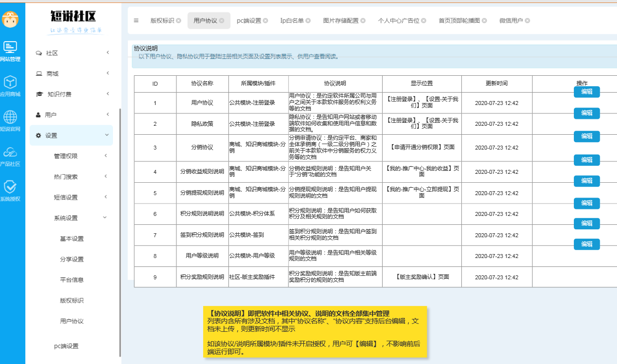This screenshot has height=364, width=617.
Task: Click the 隐私政策 protocol name cell
Action: click(x=202, y=124)
